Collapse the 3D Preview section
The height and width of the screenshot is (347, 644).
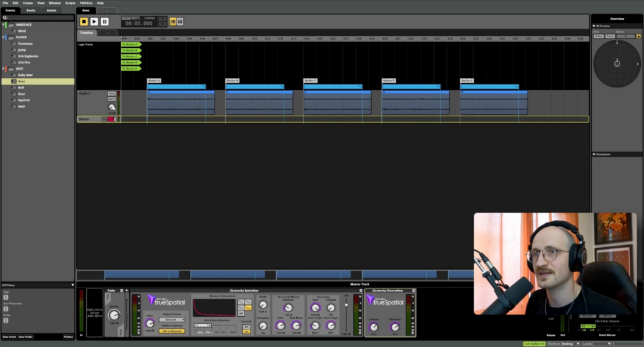594,26
